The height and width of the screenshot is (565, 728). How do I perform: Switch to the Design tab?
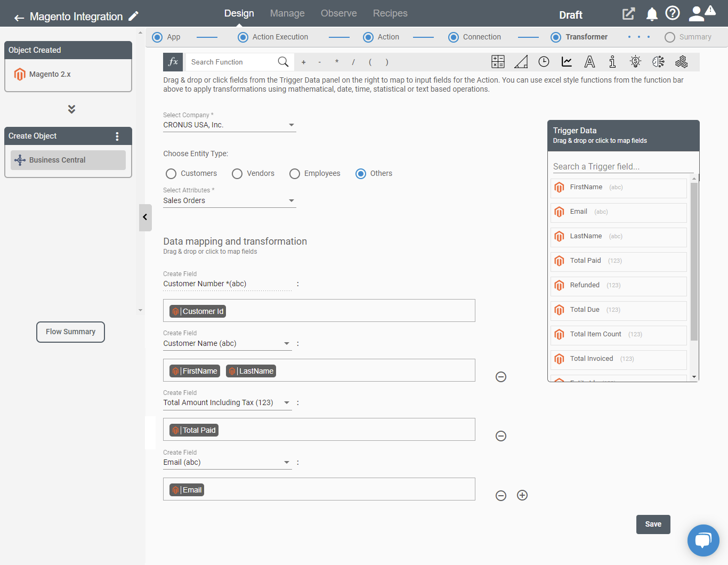[239, 13]
